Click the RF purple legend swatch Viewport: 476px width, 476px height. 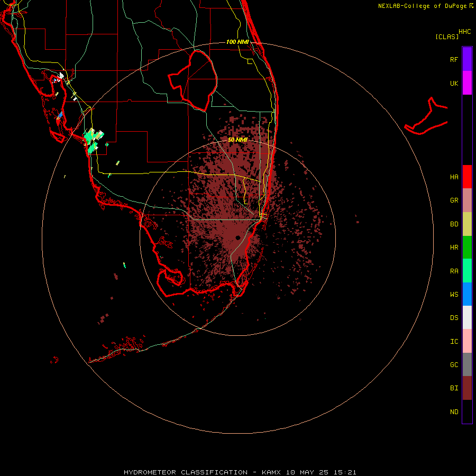coord(467,59)
